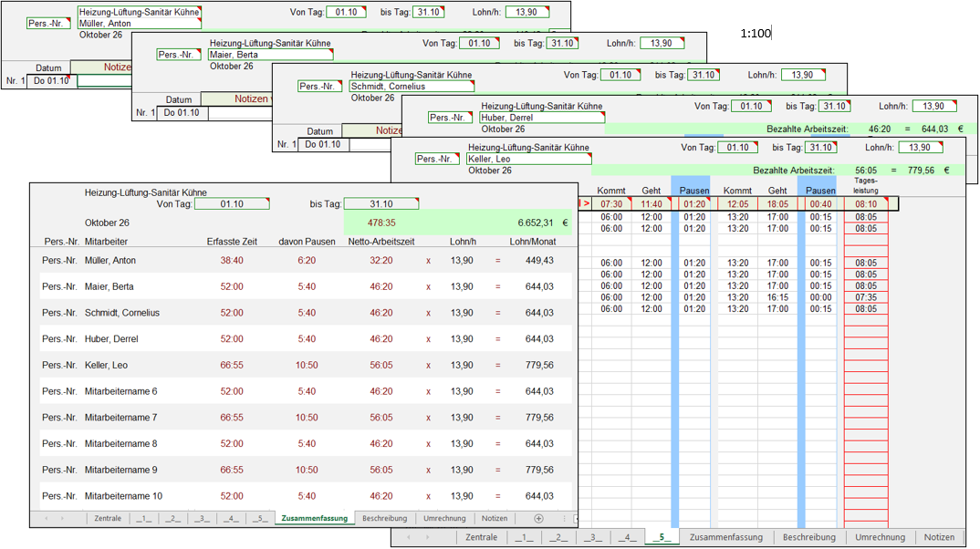Image resolution: width=980 pixels, height=549 pixels.
Task: Select the 1:100 cell
Action: 756,34
